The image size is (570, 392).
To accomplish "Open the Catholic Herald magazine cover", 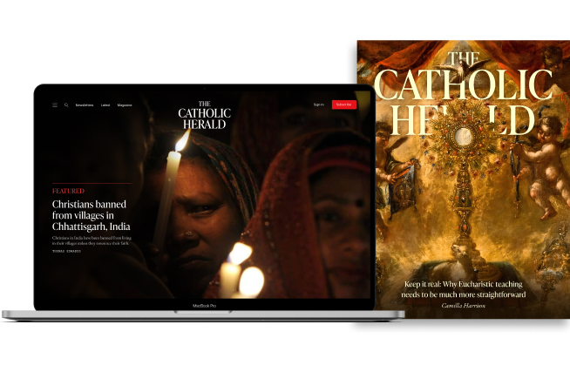I will (464, 179).
